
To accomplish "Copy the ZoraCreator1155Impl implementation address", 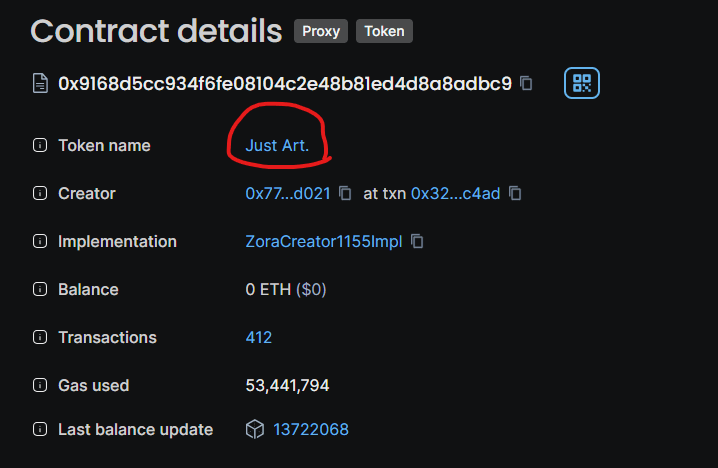I will 417,241.
